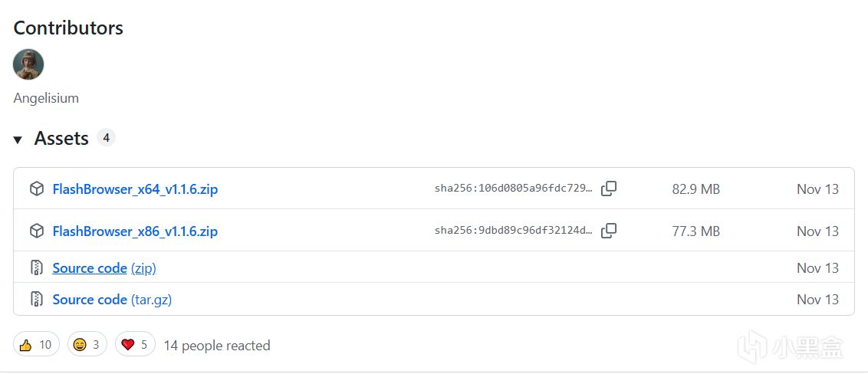Toggle the thumbs up reaction
868x374 pixels.
[35, 345]
